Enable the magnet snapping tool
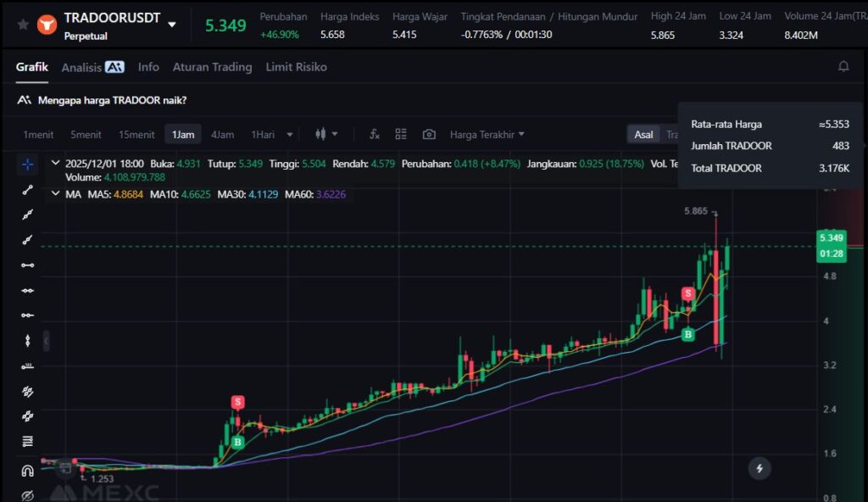The width and height of the screenshot is (868, 502). pyautogui.click(x=28, y=471)
